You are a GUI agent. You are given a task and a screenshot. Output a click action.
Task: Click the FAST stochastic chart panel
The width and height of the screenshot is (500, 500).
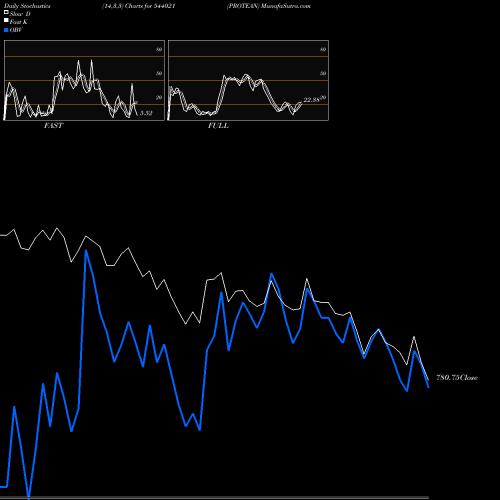[84, 80]
